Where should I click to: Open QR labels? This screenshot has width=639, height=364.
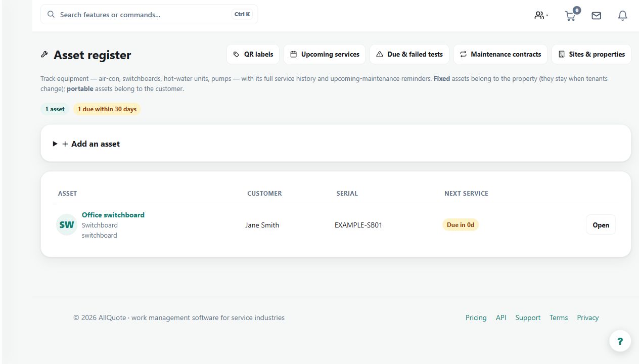pos(253,54)
